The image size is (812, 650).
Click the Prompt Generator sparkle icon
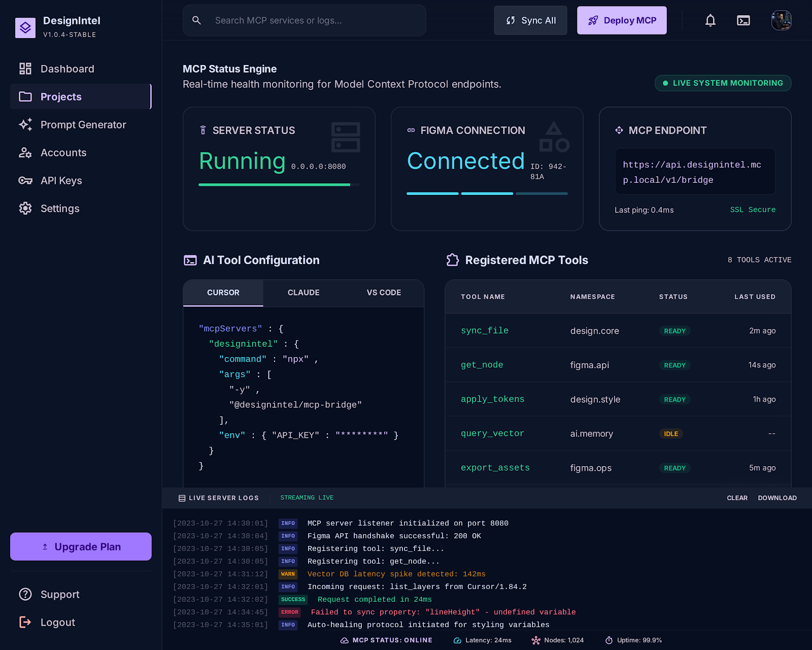[25, 124]
